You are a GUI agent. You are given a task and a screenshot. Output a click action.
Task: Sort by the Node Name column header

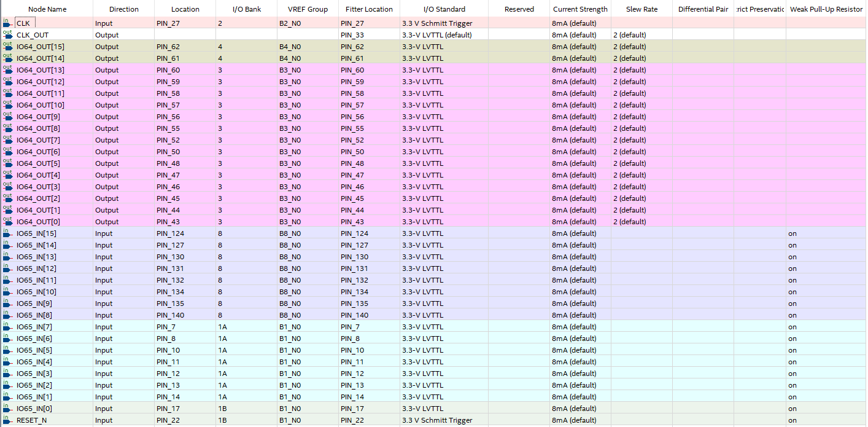tap(47, 9)
